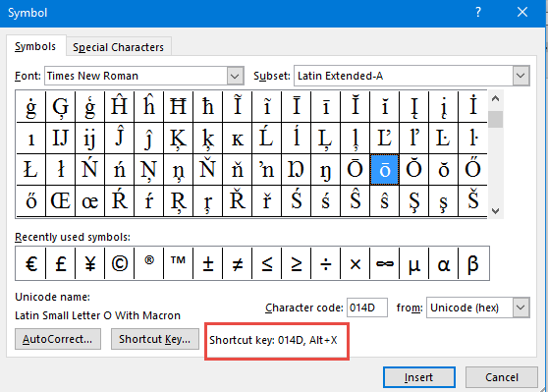Select the micro µ symbol
The image size is (548, 392).
pyautogui.click(x=414, y=263)
